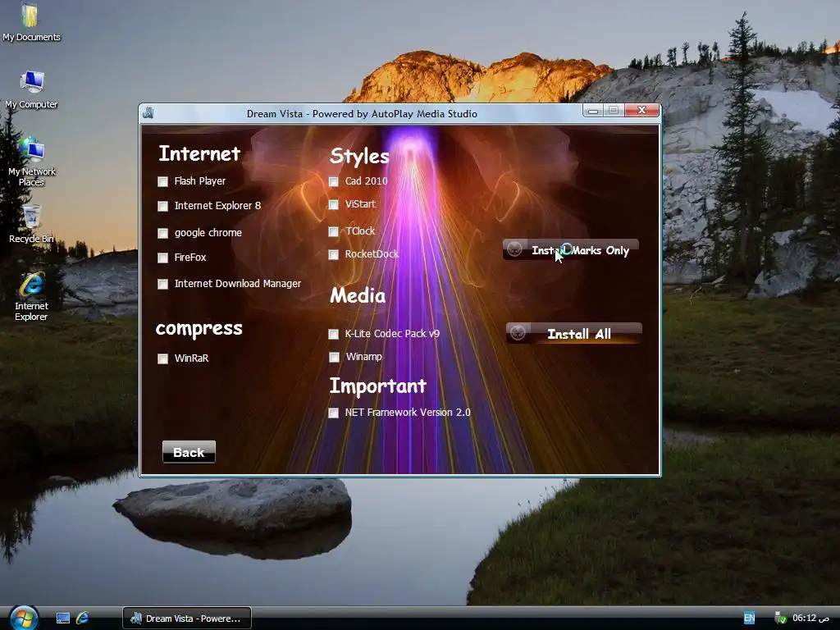Enable NET Framework Version 2.0 checkbox
Viewport: 840px width, 630px height.
pos(333,413)
